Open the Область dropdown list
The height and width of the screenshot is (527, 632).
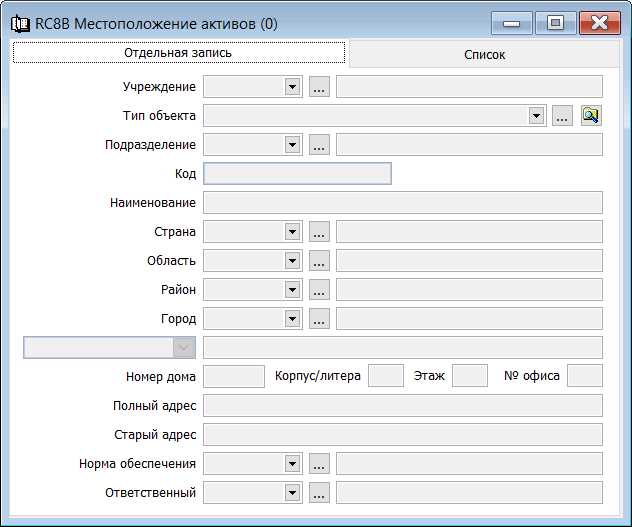coord(292,261)
